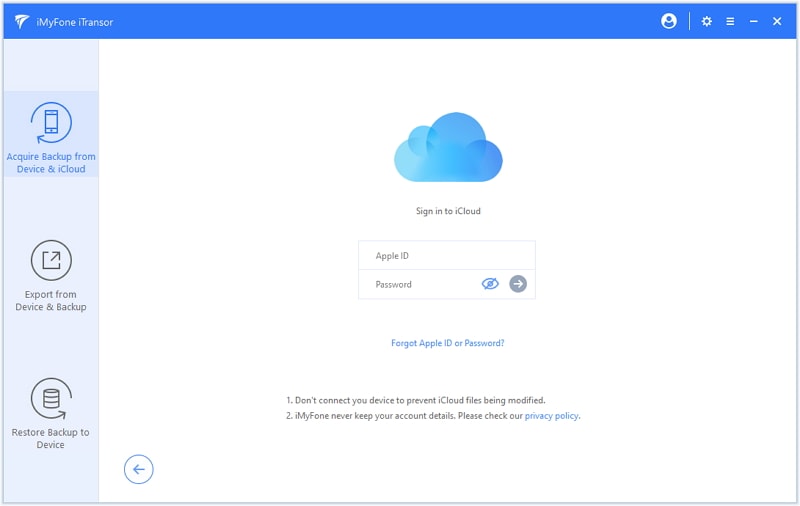Close the iTransor window
This screenshot has height=506, width=800.
pos(777,21)
